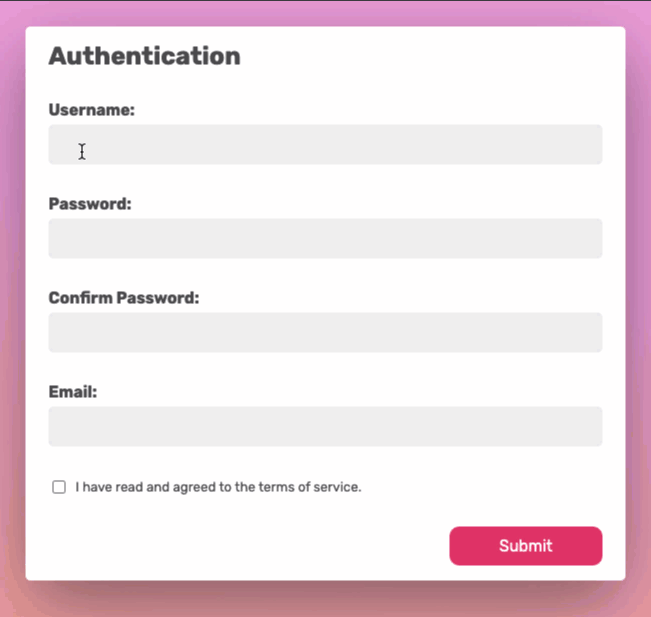The image size is (651, 617).
Task: Put the cursor in the Password field
Action: point(325,239)
